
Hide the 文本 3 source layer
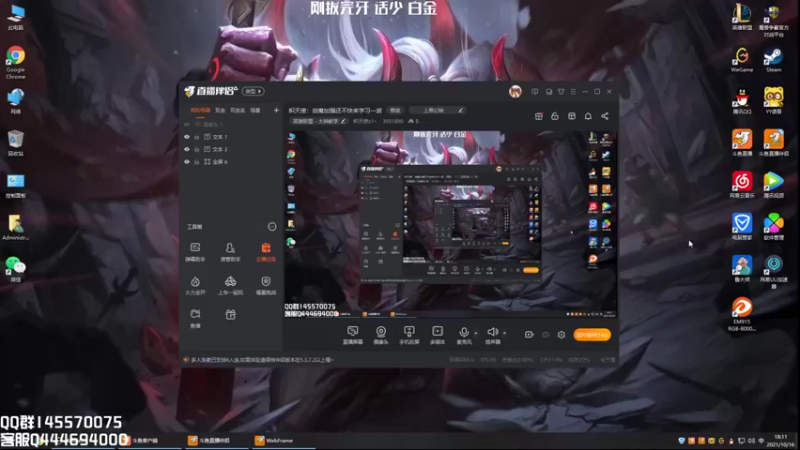187,149
